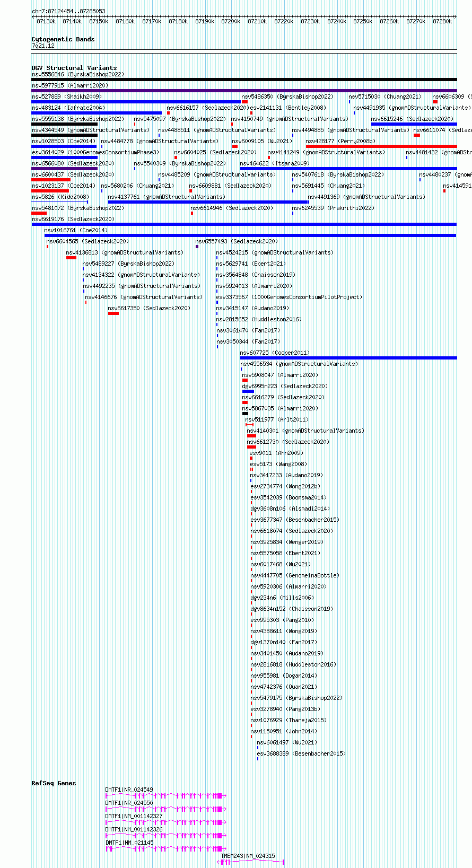The image size is (472, 868).
Task: Click the esv3688389 (Besenbacher2015) label
Action: 301,753
